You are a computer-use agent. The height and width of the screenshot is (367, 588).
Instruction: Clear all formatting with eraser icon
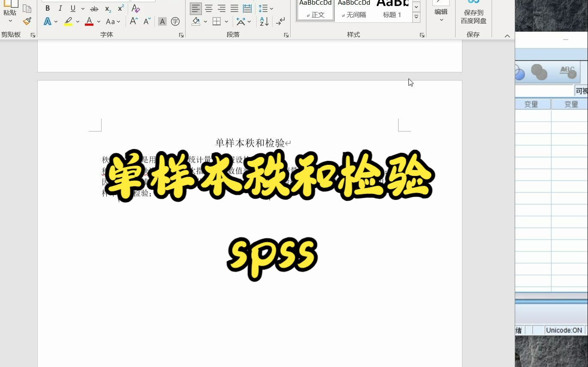136,9
